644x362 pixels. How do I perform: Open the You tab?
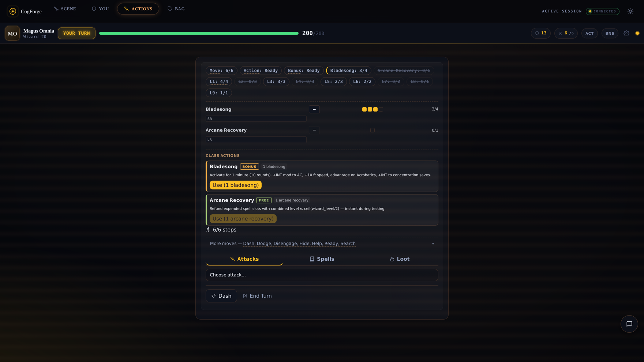(100, 9)
